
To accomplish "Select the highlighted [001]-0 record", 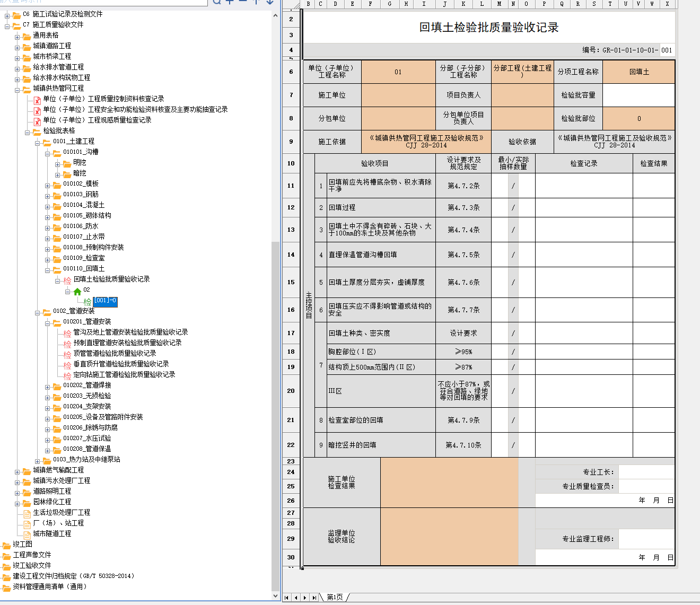I will pyautogui.click(x=105, y=301).
